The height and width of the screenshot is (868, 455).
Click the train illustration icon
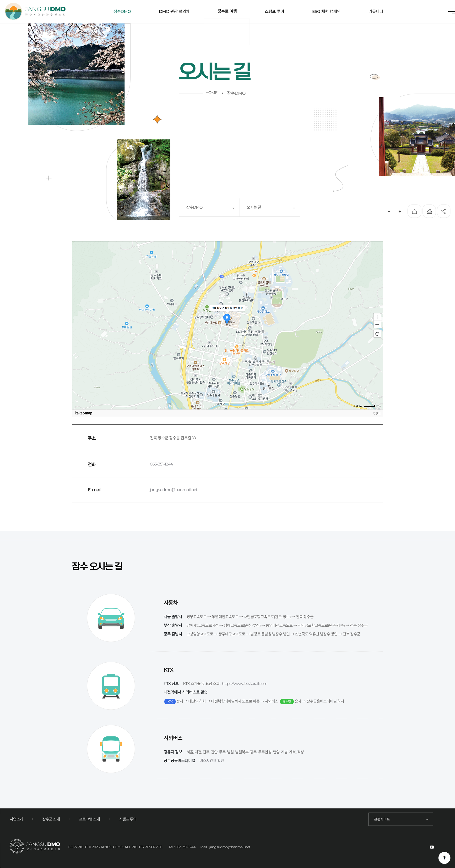click(x=111, y=686)
